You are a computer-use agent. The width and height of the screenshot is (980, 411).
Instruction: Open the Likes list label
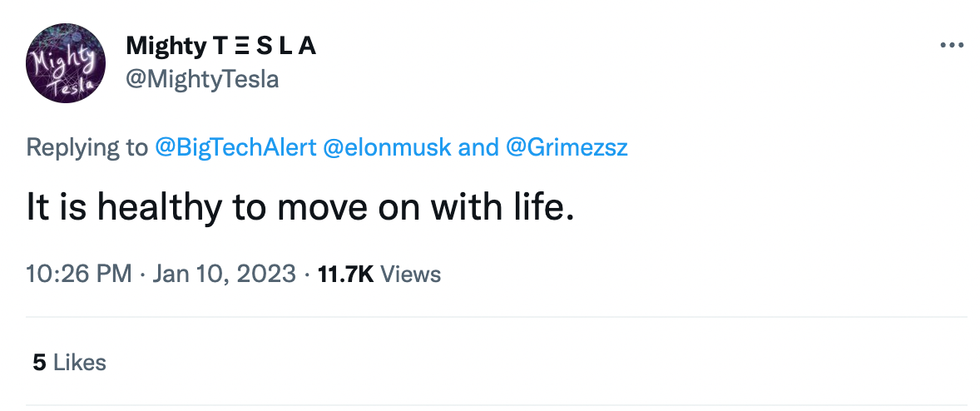pos(80,362)
